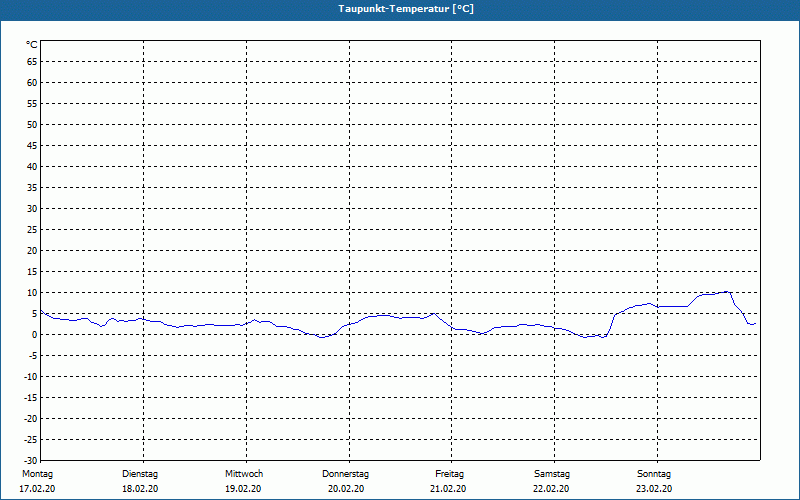Viewport: 800px width, 500px height.
Task: Click the dew point curve peak on Sunday
Action: click(x=727, y=292)
